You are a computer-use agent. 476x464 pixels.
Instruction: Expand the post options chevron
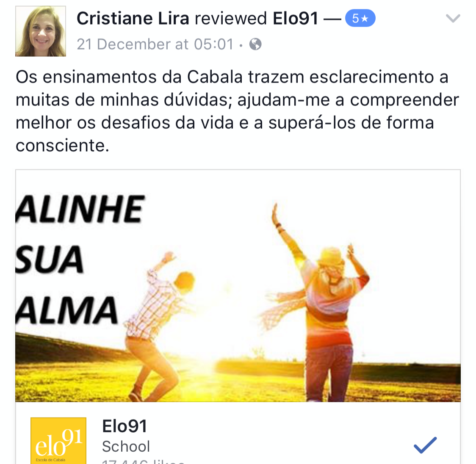(x=453, y=18)
